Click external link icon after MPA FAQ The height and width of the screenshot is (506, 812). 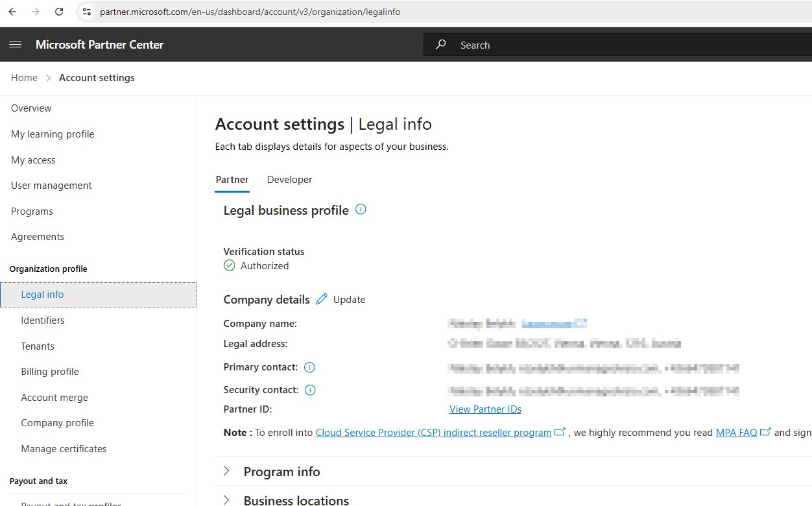[x=765, y=432]
